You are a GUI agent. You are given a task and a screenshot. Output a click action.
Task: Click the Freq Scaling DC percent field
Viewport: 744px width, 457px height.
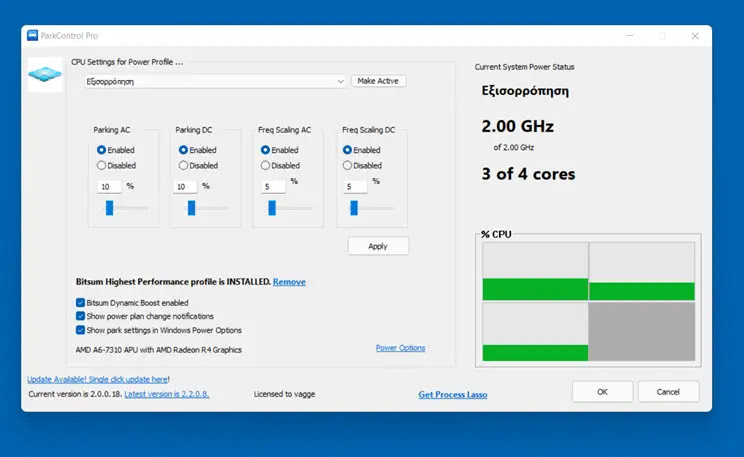[x=355, y=187]
